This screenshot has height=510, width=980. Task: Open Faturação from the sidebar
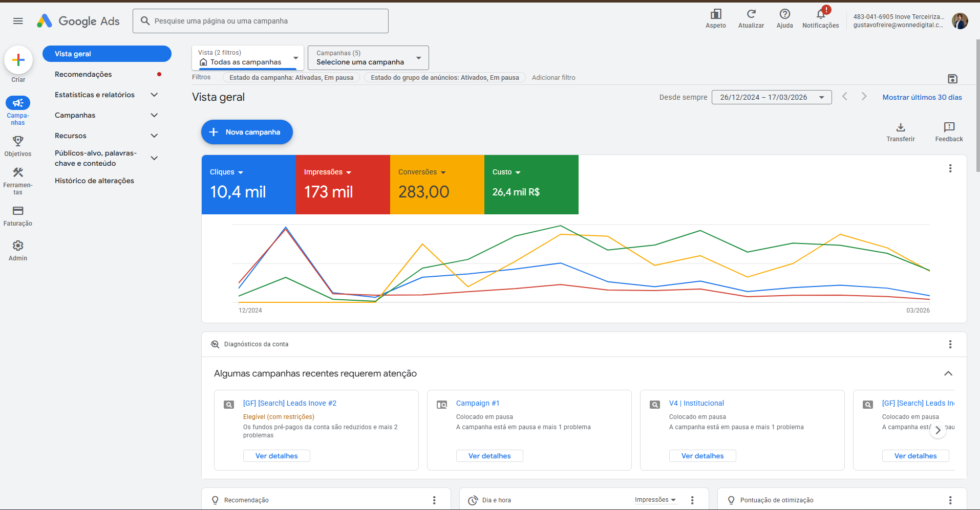[17, 211]
